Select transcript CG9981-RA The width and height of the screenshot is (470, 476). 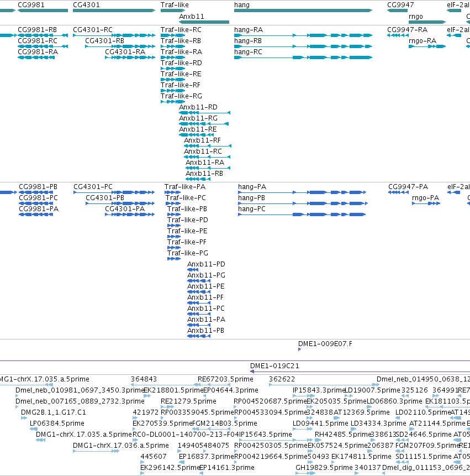(x=36, y=57)
